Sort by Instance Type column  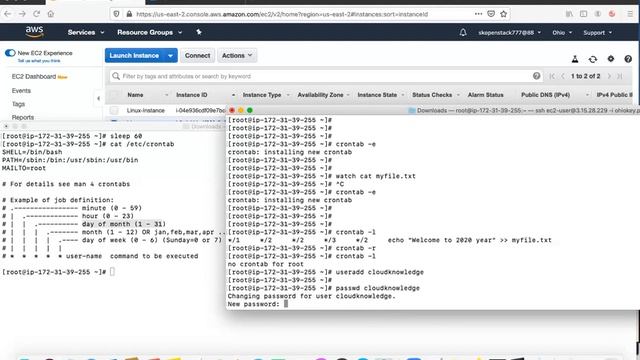coord(262,95)
